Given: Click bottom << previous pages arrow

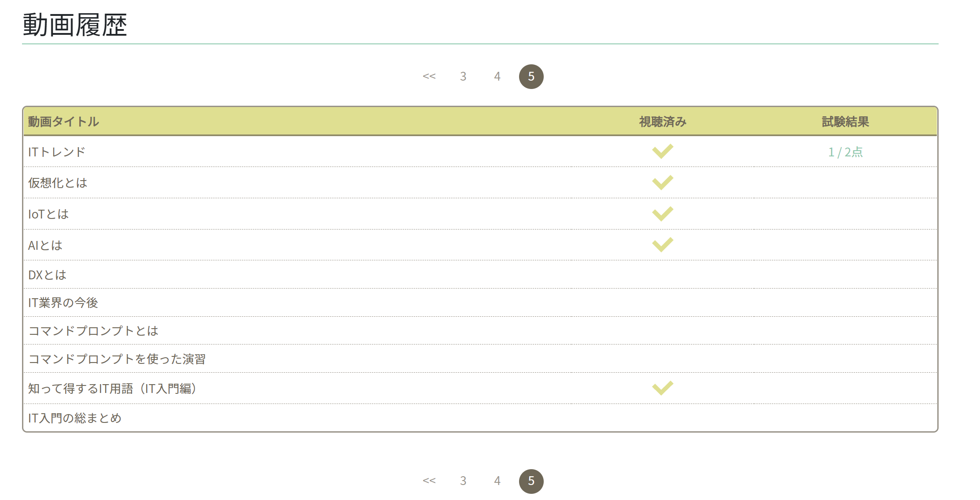Looking at the screenshot, I should point(429,481).
